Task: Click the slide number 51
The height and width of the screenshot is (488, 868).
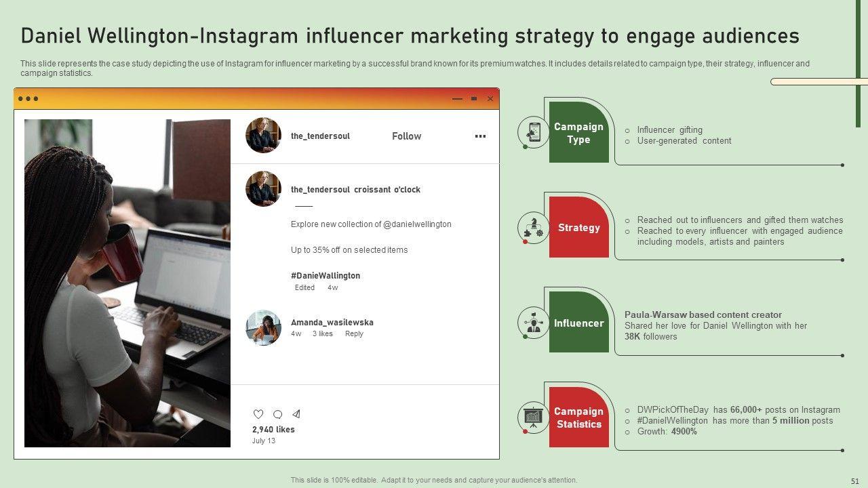Action: pos(854,481)
